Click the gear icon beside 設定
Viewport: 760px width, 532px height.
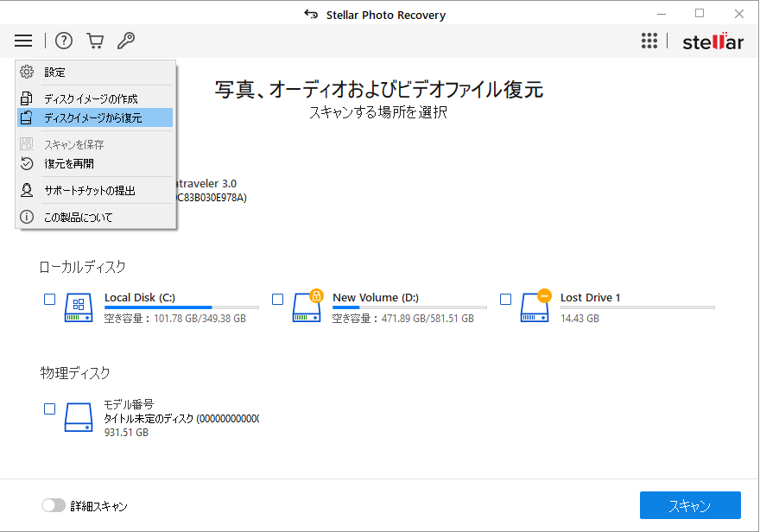click(x=27, y=72)
